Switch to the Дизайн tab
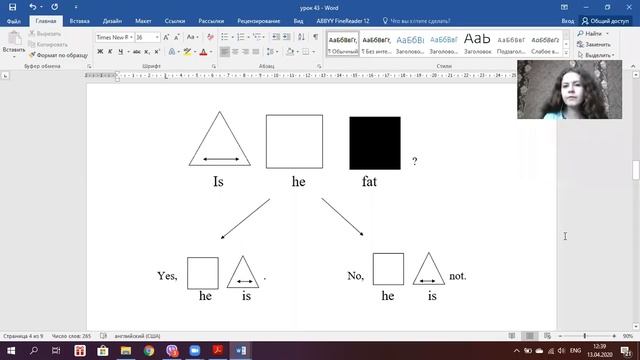Image resolution: width=640 pixels, height=360 pixels. (112, 21)
